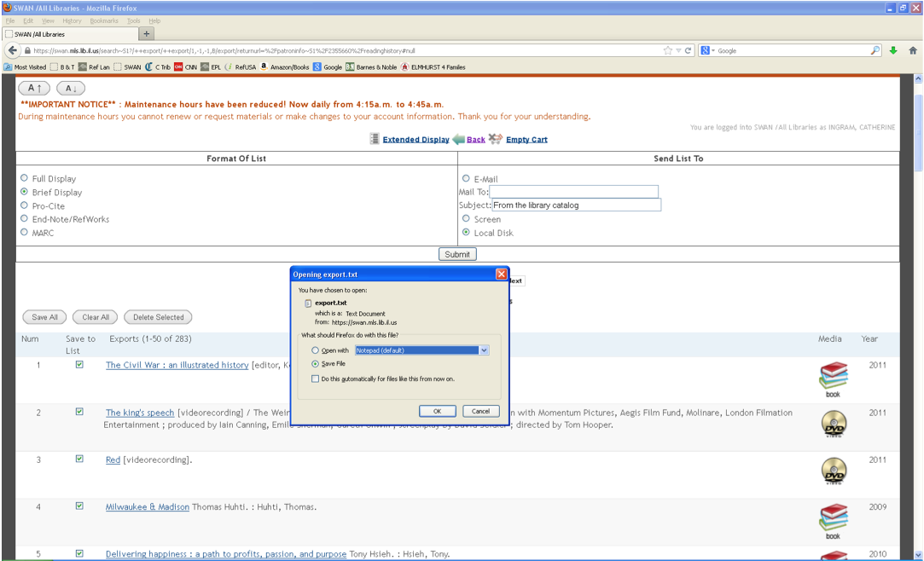The image size is (924, 561).
Task: Enable 'Do this automatically' checkbox
Action: click(316, 379)
